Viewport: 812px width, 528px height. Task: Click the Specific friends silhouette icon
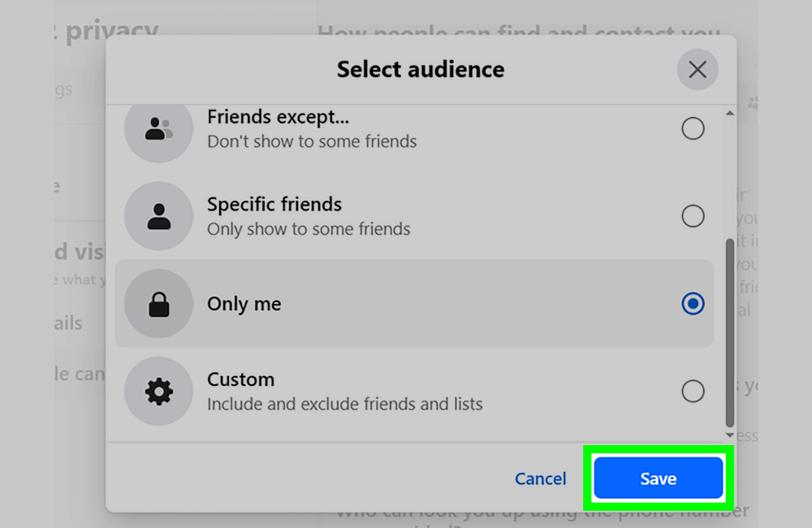(x=158, y=215)
